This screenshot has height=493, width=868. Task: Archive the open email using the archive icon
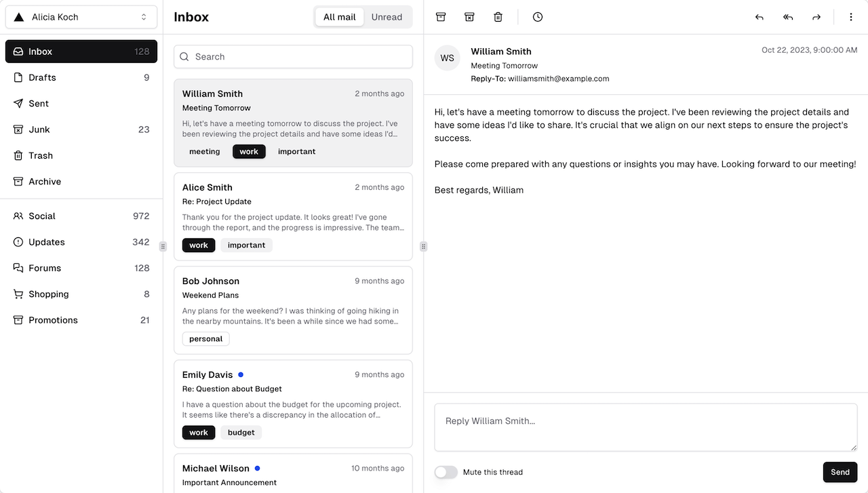[x=441, y=16]
